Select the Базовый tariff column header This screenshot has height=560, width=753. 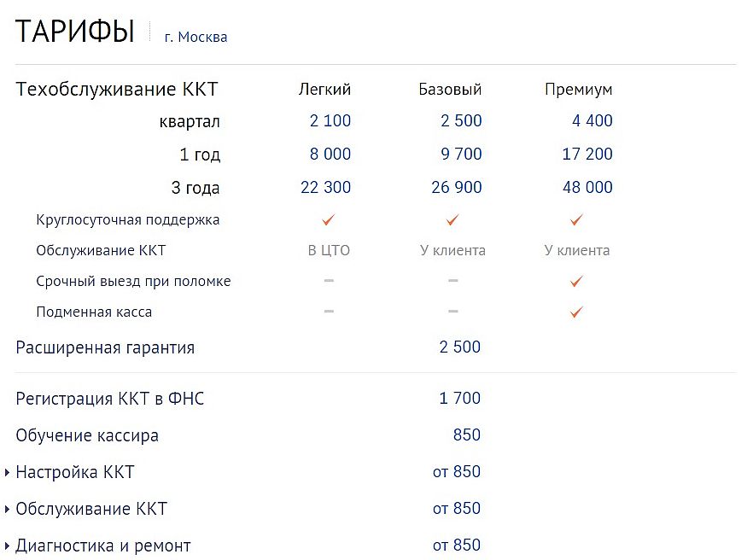[x=450, y=90]
